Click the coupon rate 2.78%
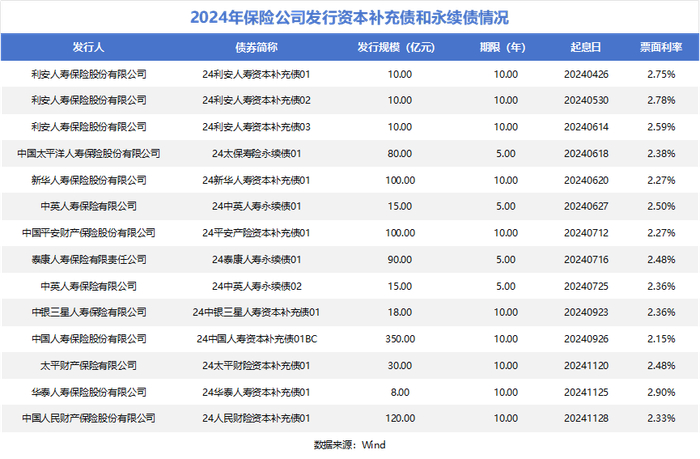This screenshot has height=459, width=700. [x=661, y=100]
